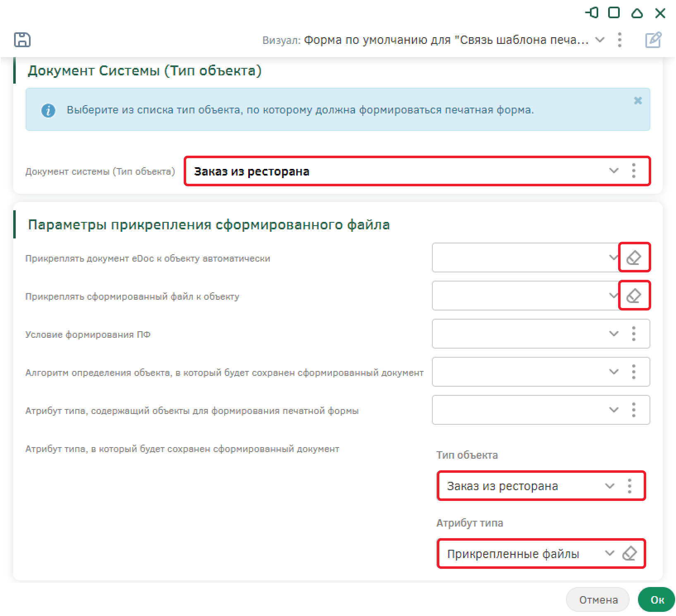This screenshot has height=616, width=676.
Task: Expand the Документ системы dropdown arrow
Action: pos(614,171)
